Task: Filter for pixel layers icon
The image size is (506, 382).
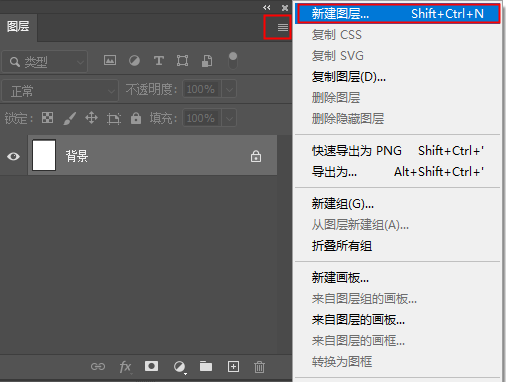Action: click(x=110, y=60)
